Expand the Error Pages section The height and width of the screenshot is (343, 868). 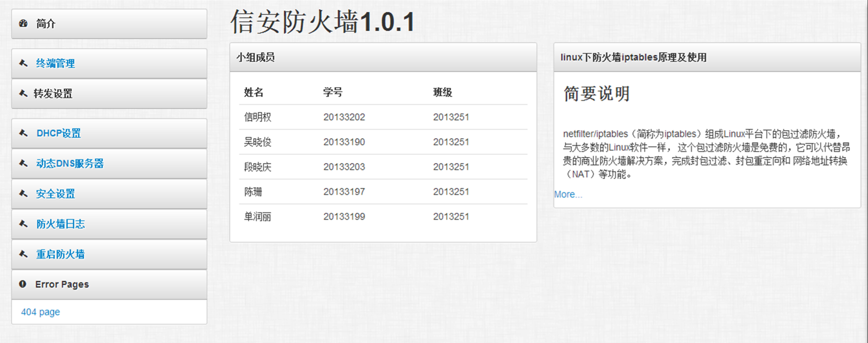(109, 284)
